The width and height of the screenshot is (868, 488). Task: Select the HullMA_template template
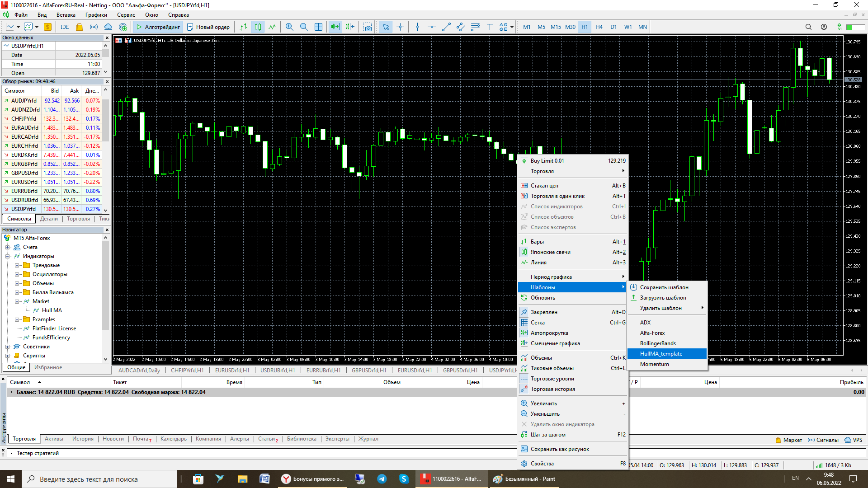pyautogui.click(x=661, y=354)
